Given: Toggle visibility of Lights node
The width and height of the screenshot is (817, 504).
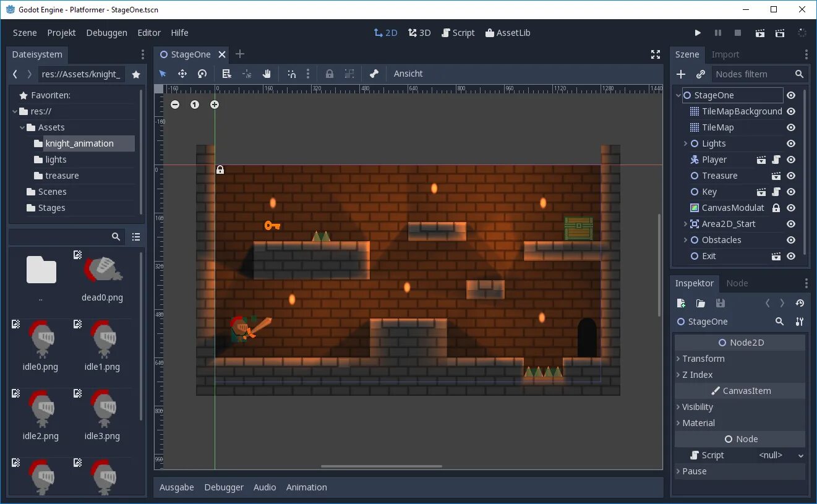Looking at the screenshot, I should [x=790, y=143].
